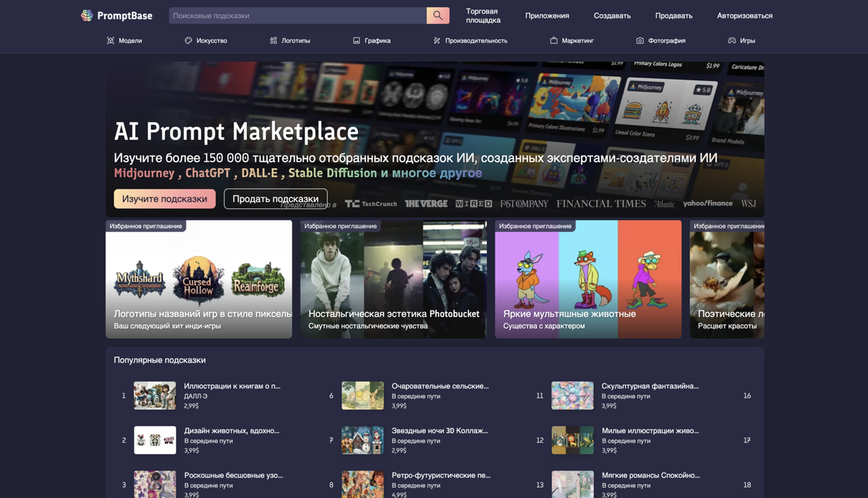Click Очаровательные сельские prompt thumbnail
Screen dimensions: 868x498
coord(362,396)
